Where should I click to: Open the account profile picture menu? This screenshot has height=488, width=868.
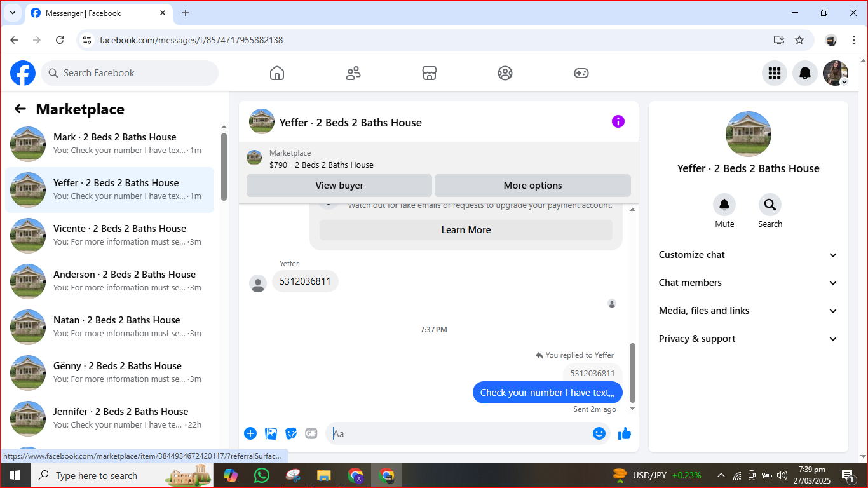[x=836, y=73]
